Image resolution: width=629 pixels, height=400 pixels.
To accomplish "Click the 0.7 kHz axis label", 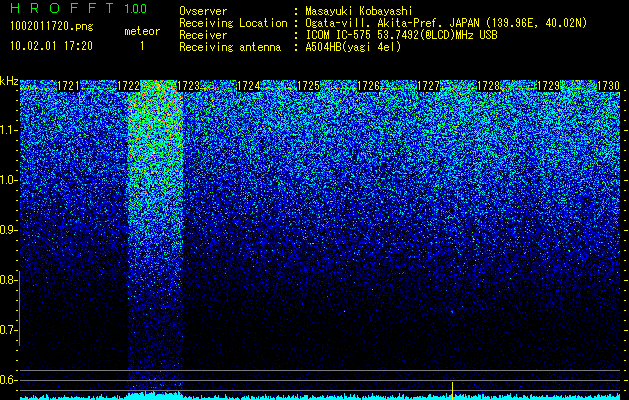I will click(8, 330).
